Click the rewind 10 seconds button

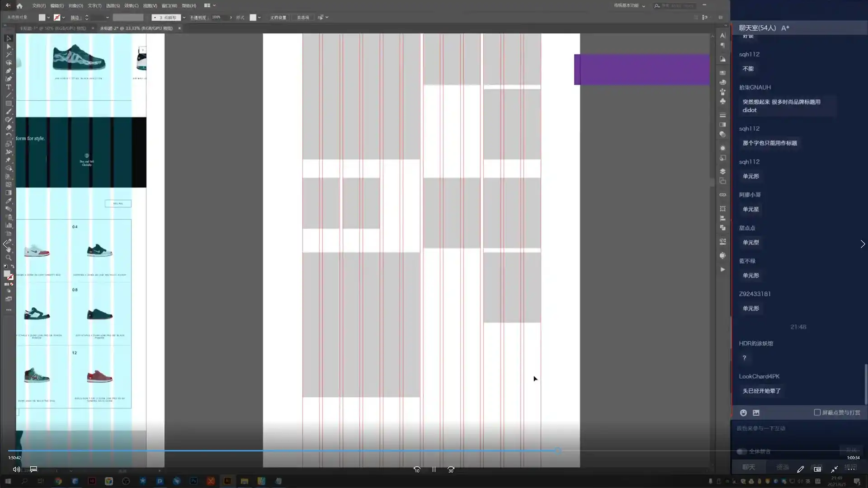[416, 470]
